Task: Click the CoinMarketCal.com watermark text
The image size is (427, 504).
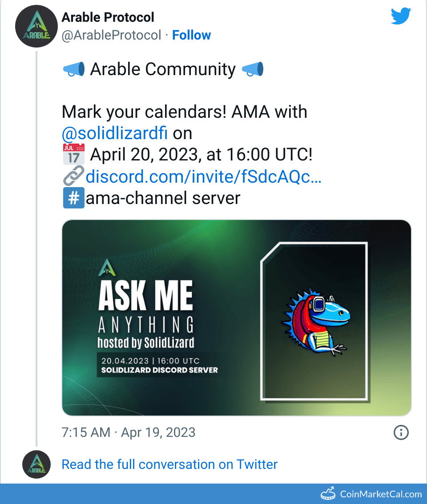Action: [x=381, y=494]
